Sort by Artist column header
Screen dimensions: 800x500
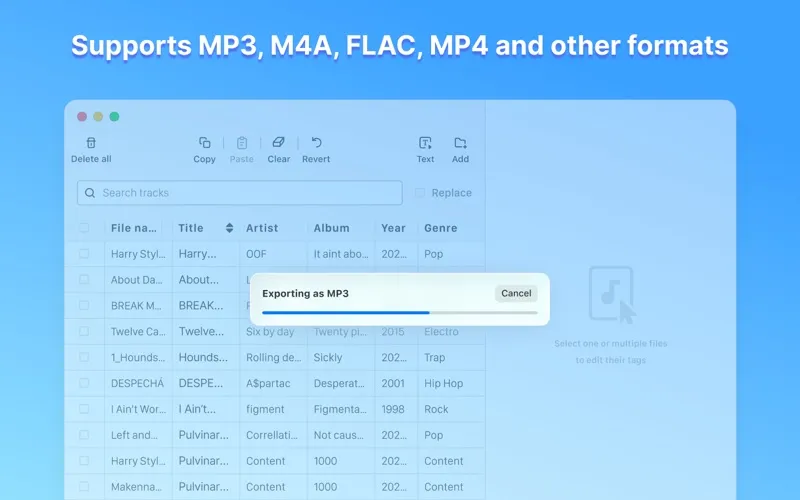click(262, 228)
